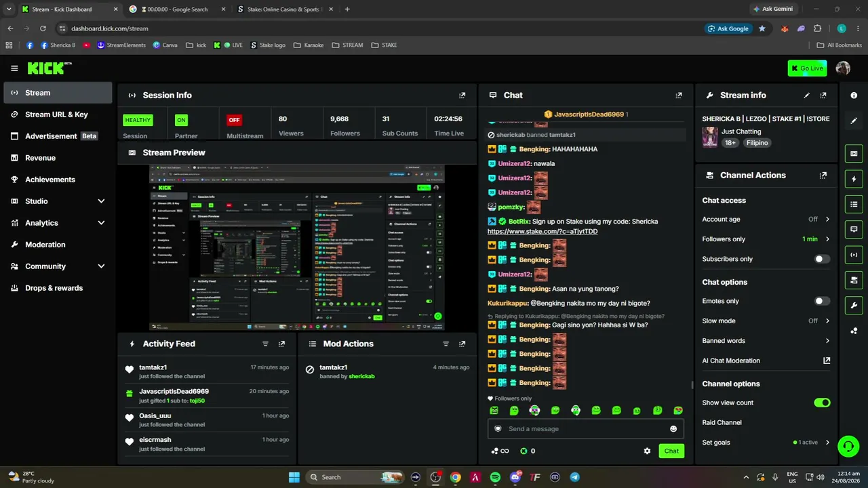Pop out the Session Info panel
Screen dimensions: 868x488
pyautogui.click(x=462, y=96)
